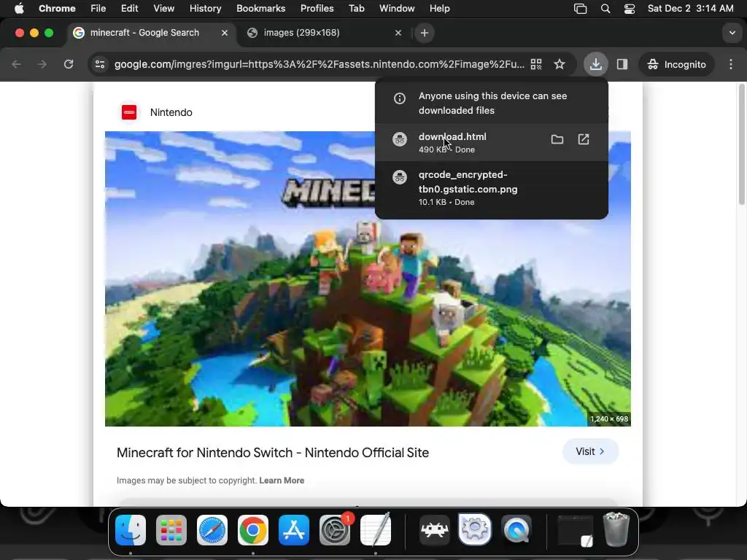747x560 pixels.
Task: Click the Chrome back arrow button
Action: tap(16, 64)
